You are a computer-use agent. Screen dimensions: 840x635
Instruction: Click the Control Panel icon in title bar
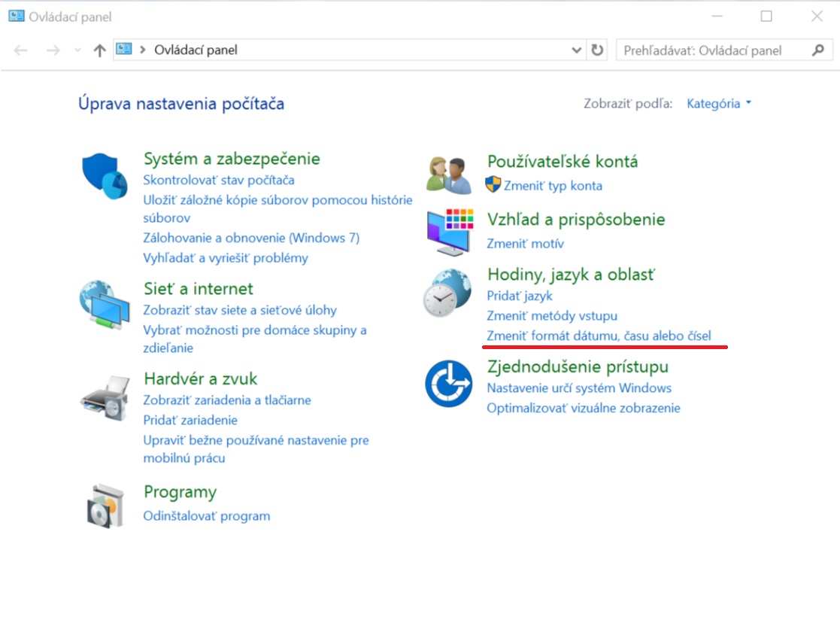16,16
